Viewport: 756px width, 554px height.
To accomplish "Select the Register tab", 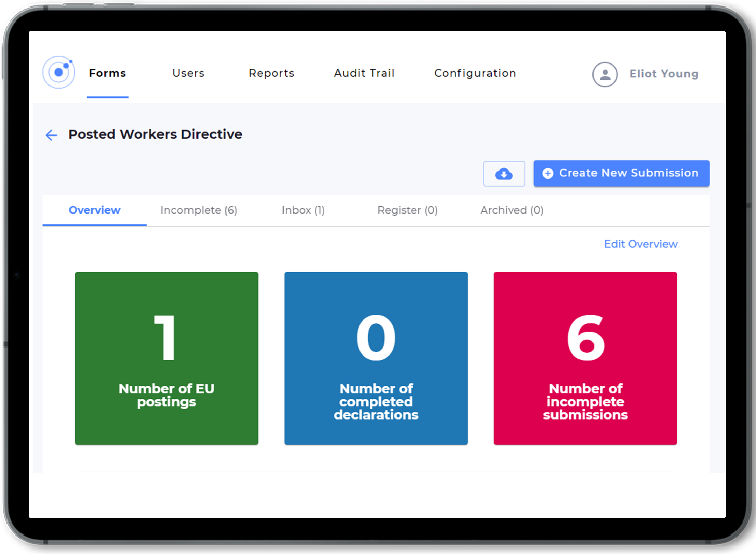I will (x=408, y=210).
